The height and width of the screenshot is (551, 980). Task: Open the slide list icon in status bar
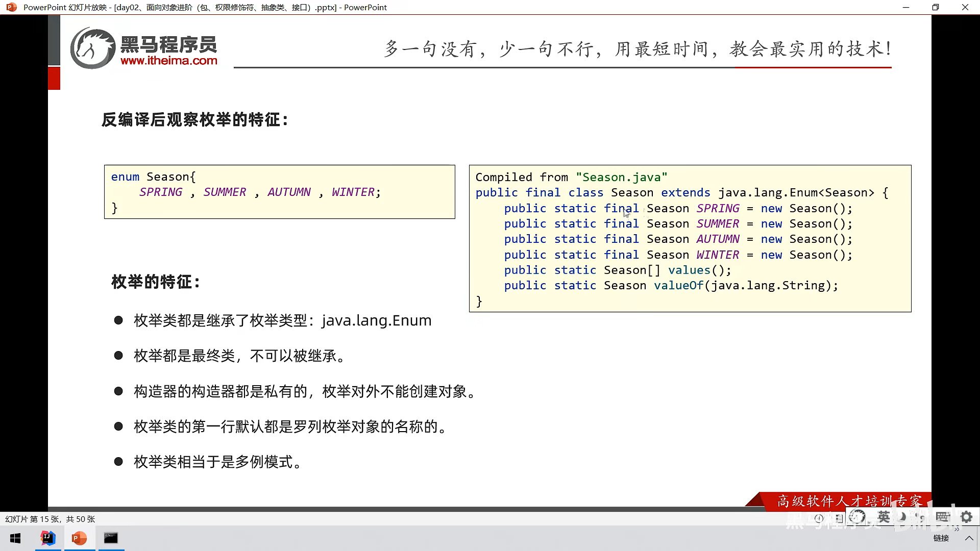point(840,518)
